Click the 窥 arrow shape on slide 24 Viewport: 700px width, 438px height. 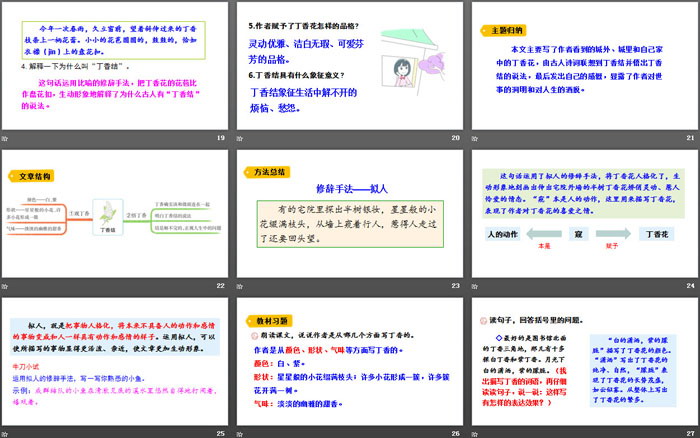click(579, 236)
